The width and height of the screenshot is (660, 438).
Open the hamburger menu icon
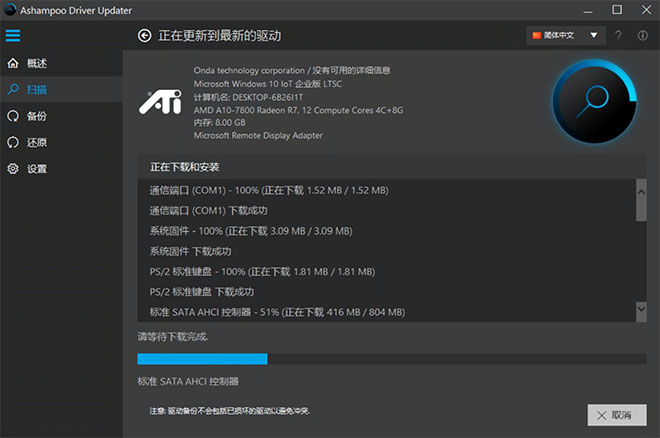pos(13,36)
